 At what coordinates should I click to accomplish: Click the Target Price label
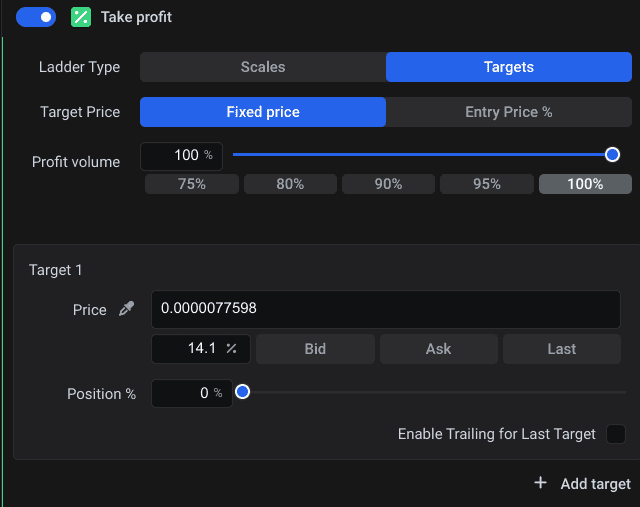click(80, 112)
